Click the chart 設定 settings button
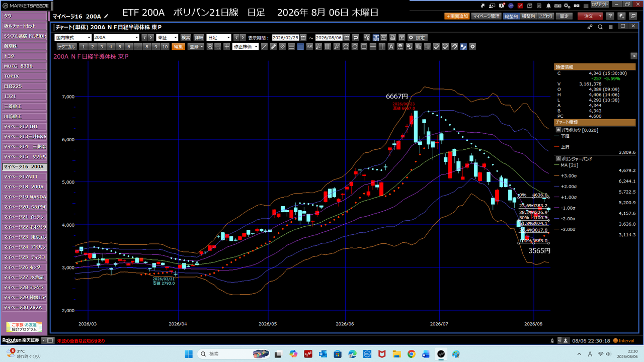644x362 pixels. click(417, 38)
